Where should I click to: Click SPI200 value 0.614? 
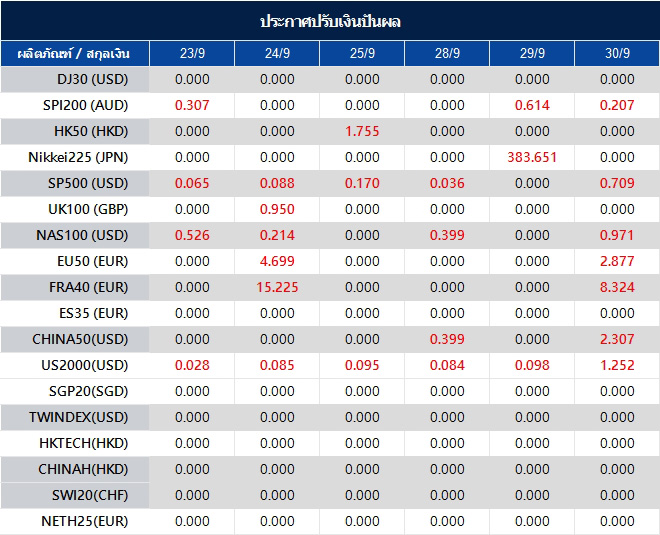pyautogui.click(x=532, y=105)
